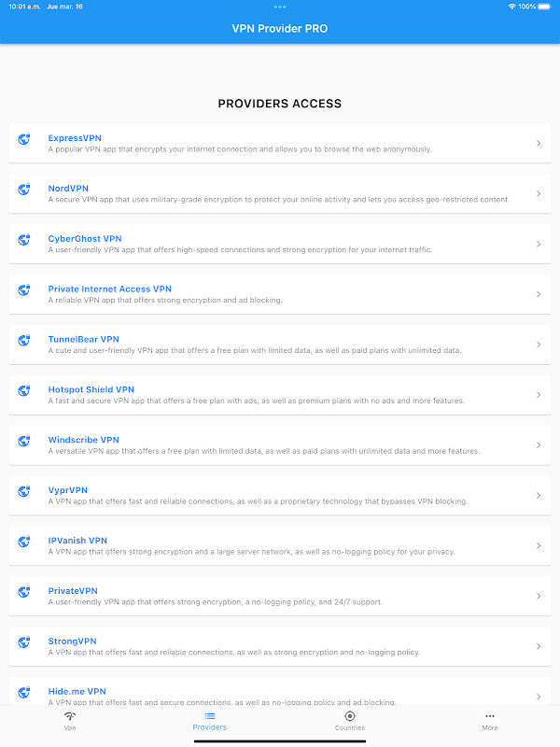Screen dimensions: 560x747
Task: Tap the Countries target icon in bottom bar
Action: coord(350,716)
